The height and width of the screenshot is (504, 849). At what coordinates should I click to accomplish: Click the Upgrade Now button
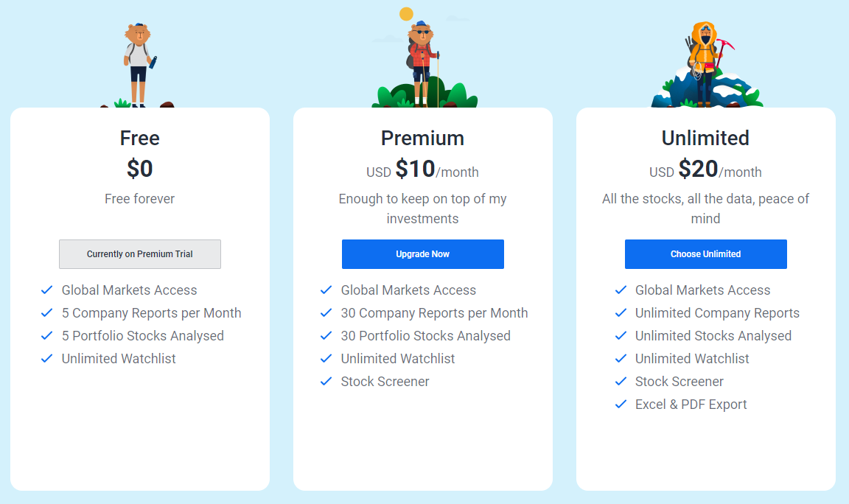[x=422, y=254]
